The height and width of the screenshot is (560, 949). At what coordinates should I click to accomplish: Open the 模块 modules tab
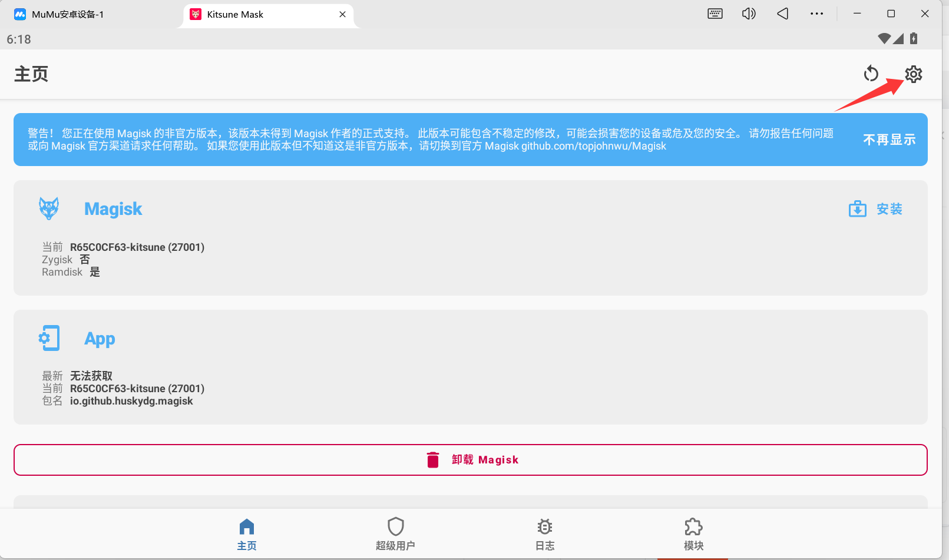(693, 534)
